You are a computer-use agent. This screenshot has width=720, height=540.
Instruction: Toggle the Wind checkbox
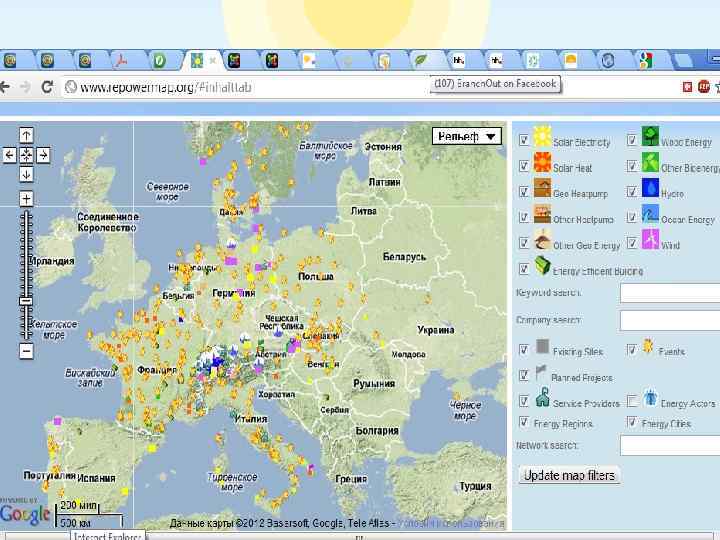pyautogui.click(x=632, y=242)
